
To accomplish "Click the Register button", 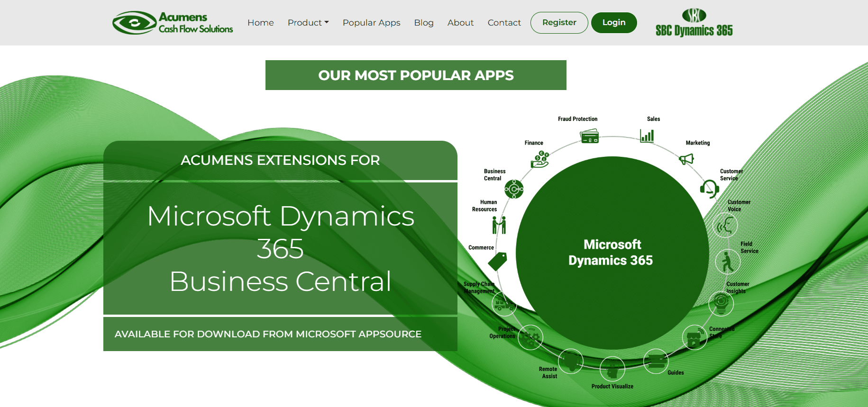I will pyautogui.click(x=559, y=23).
